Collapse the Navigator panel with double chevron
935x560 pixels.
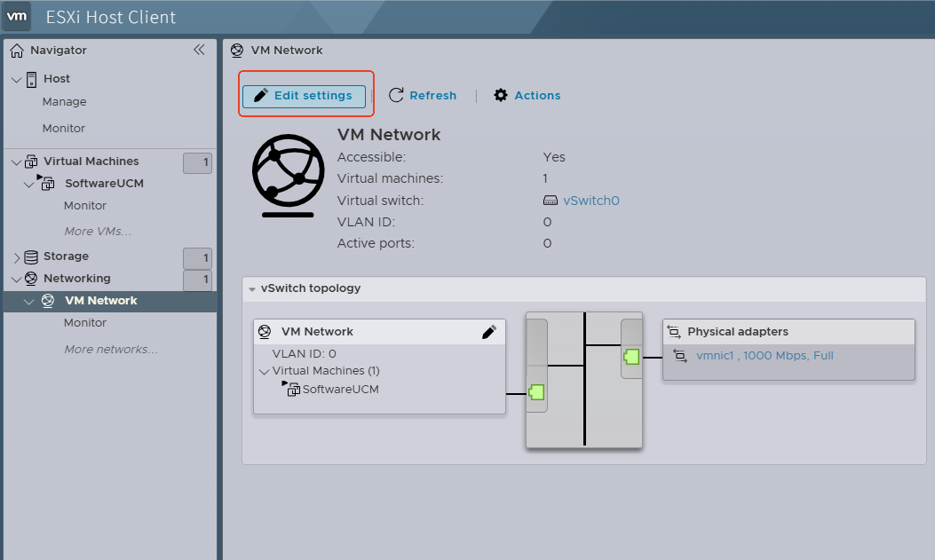coord(199,50)
